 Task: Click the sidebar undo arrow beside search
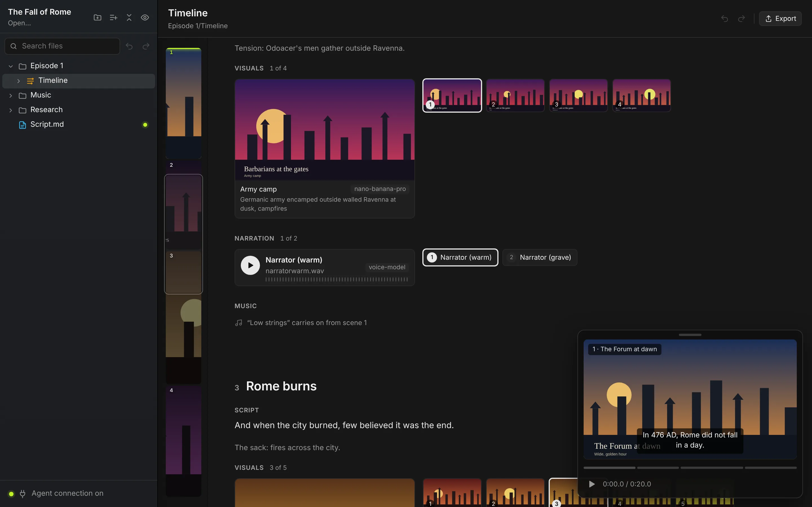click(129, 46)
